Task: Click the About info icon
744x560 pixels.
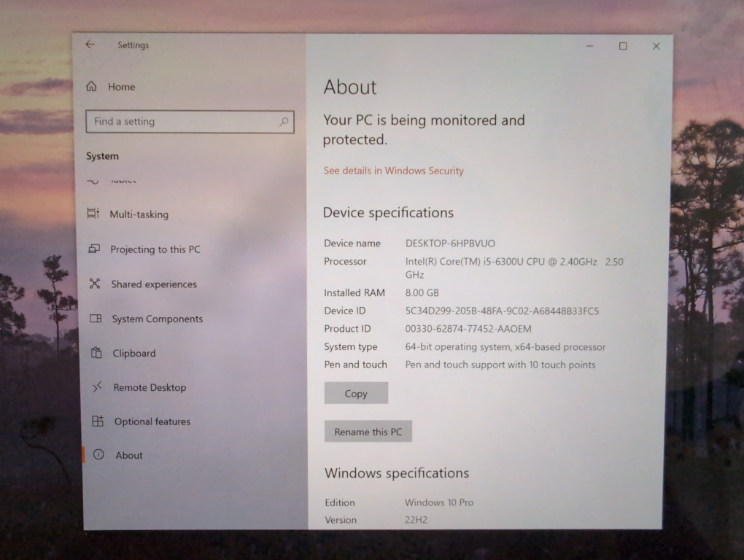Action: [x=98, y=454]
